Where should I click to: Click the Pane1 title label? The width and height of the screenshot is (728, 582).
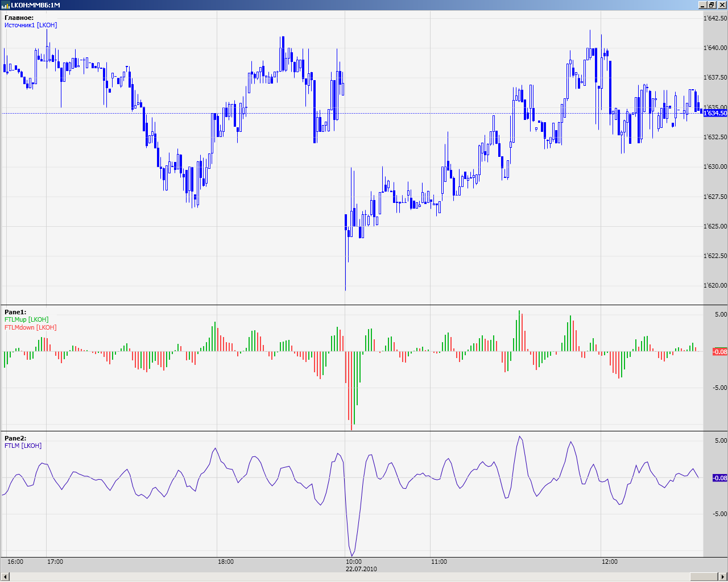click(15, 312)
